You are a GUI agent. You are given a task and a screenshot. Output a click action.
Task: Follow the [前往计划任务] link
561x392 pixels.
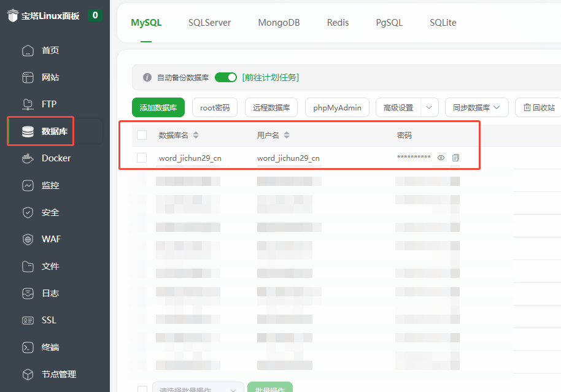(271, 77)
